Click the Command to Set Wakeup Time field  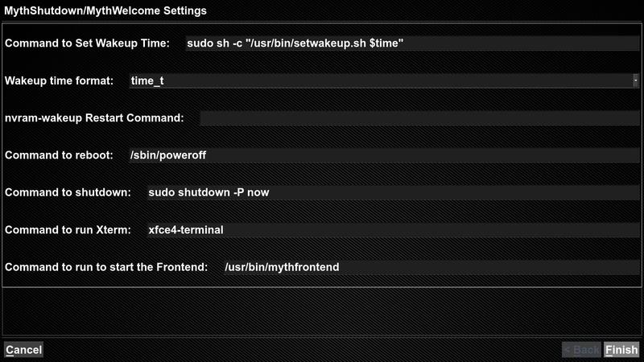[x=411, y=43]
